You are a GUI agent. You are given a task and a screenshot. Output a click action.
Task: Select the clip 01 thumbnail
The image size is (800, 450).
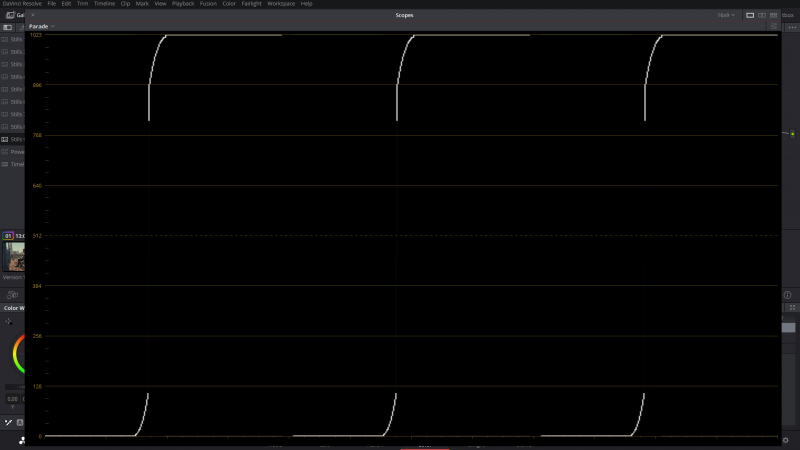[14, 256]
